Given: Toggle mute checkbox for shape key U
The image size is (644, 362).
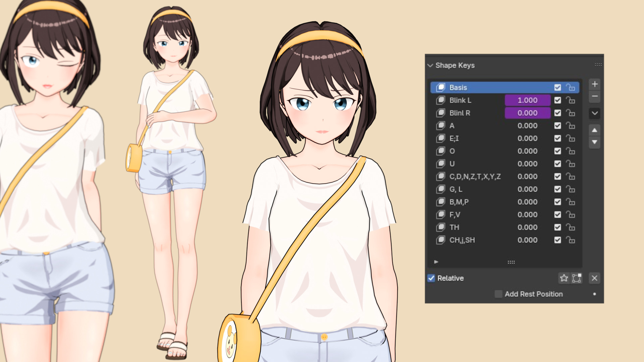Looking at the screenshot, I should [557, 164].
